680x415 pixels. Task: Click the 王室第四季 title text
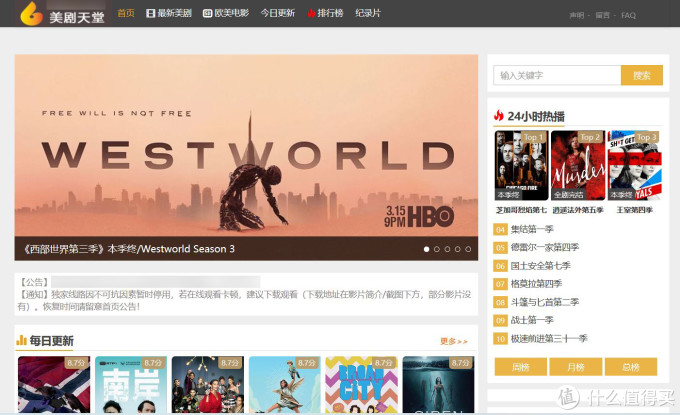(x=634, y=210)
